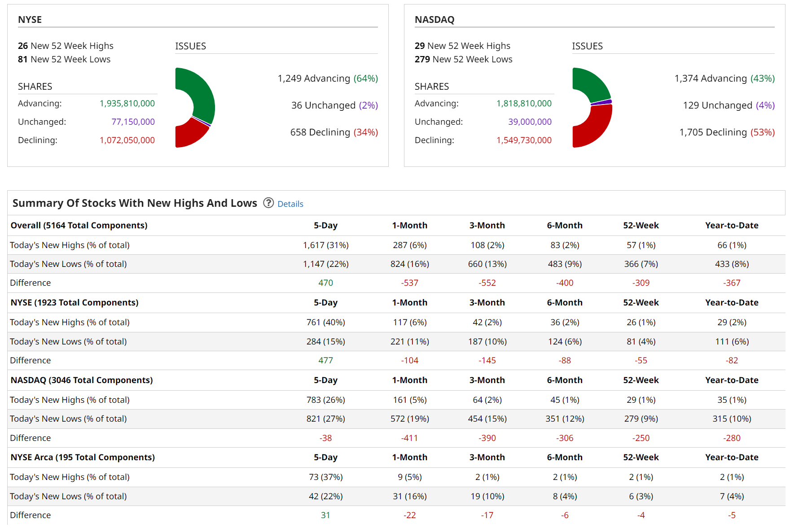Viewport: 803px width, 532px height.
Task: Click NYSE 5-Day new highs 761 (40%)
Action: click(326, 323)
